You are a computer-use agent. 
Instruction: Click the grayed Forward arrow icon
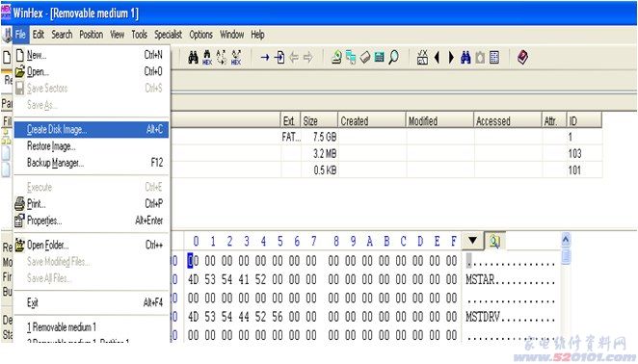pyautogui.click(x=308, y=58)
